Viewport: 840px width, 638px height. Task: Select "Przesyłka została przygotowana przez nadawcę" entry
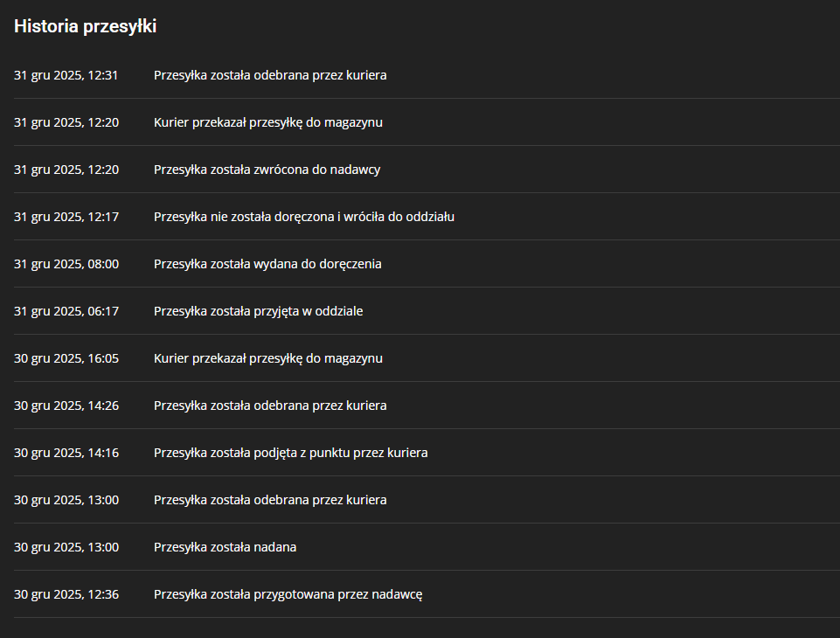point(288,594)
